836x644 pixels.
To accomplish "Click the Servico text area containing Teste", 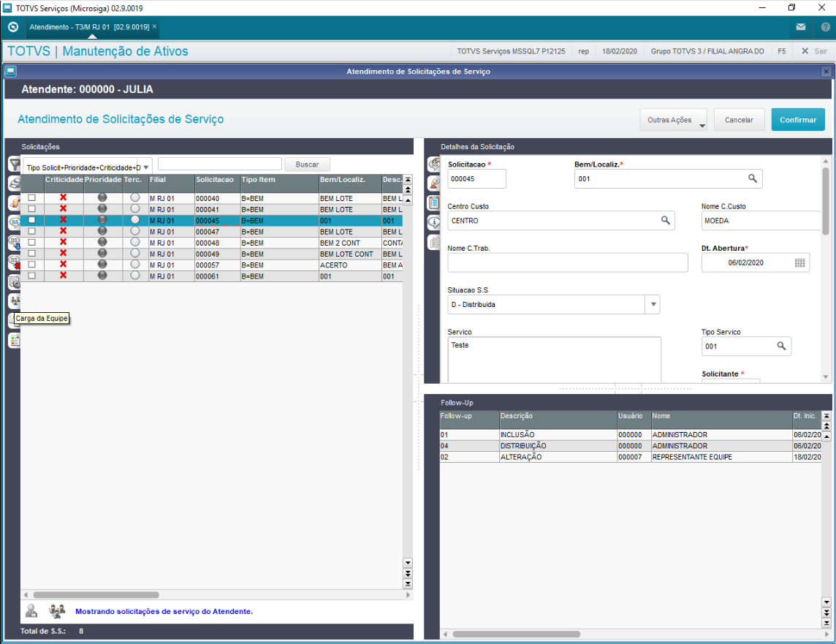I will (554, 360).
